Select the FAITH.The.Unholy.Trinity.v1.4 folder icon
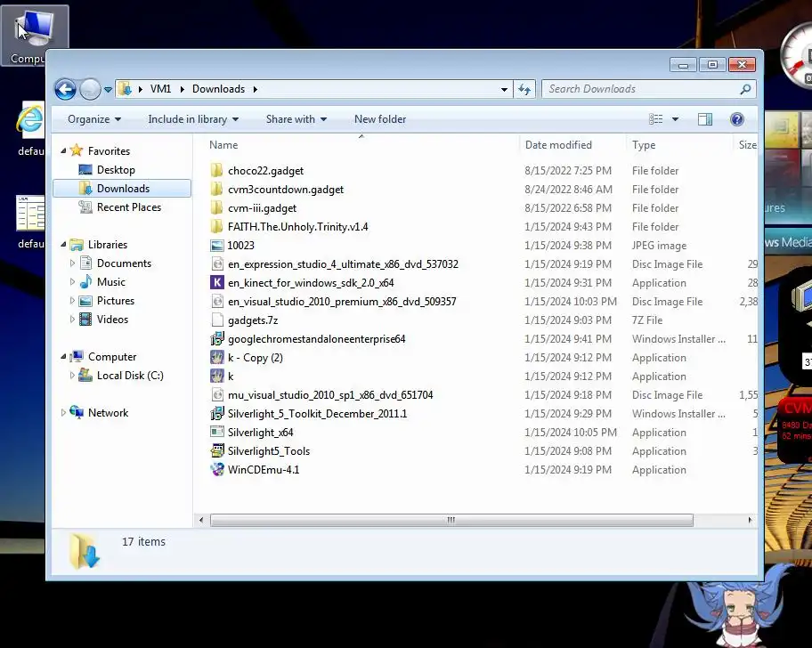 pos(217,226)
